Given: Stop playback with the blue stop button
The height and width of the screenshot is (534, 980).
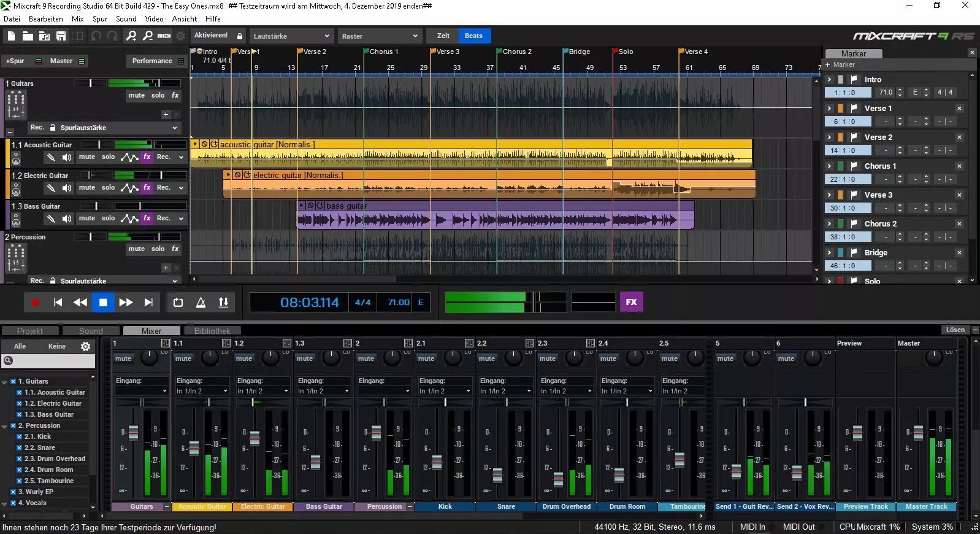Looking at the screenshot, I should point(103,302).
